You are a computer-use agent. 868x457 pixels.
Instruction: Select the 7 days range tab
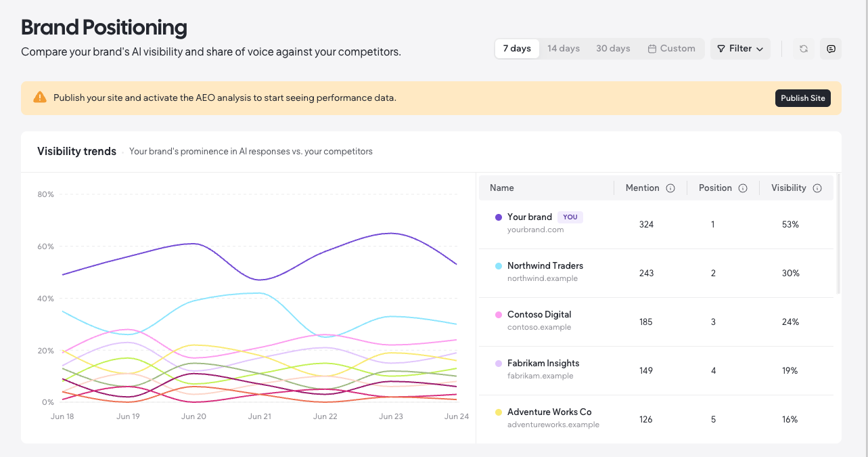pos(517,49)
